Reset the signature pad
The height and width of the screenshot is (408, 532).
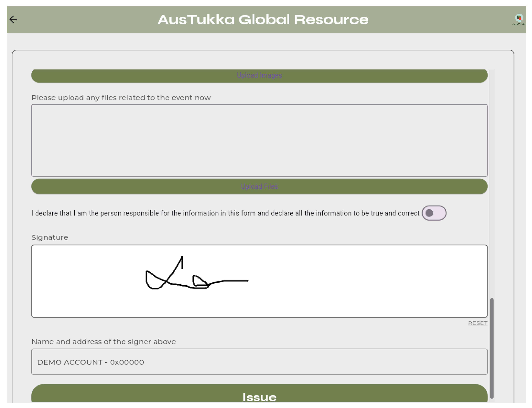coord(478,323)
